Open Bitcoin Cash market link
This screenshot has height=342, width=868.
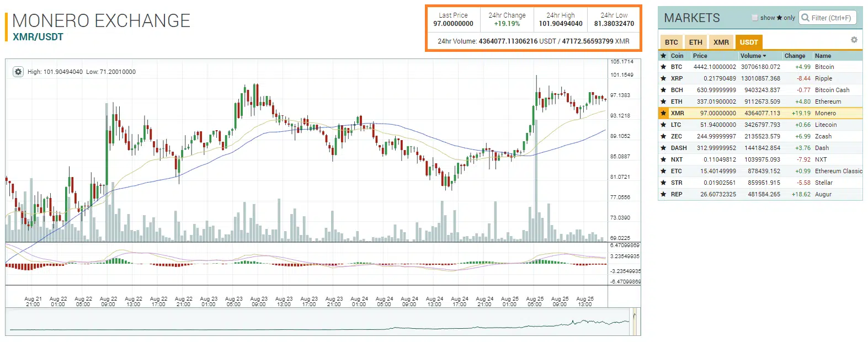(x=832, y=90)
